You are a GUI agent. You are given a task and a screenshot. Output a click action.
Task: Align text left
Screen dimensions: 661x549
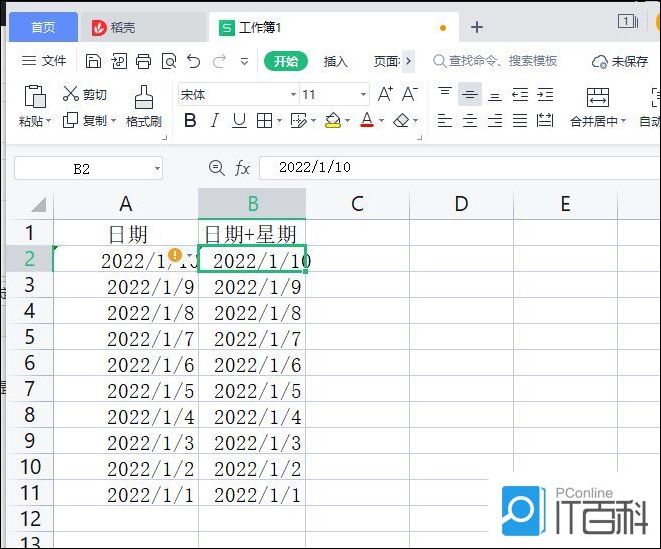tap(445, 121)
